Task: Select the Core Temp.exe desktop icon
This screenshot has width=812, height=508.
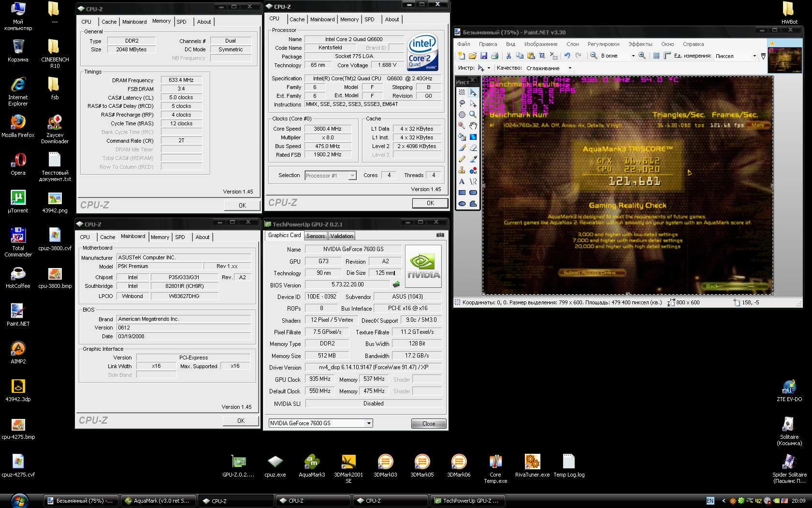Action: tap(495, 469)
